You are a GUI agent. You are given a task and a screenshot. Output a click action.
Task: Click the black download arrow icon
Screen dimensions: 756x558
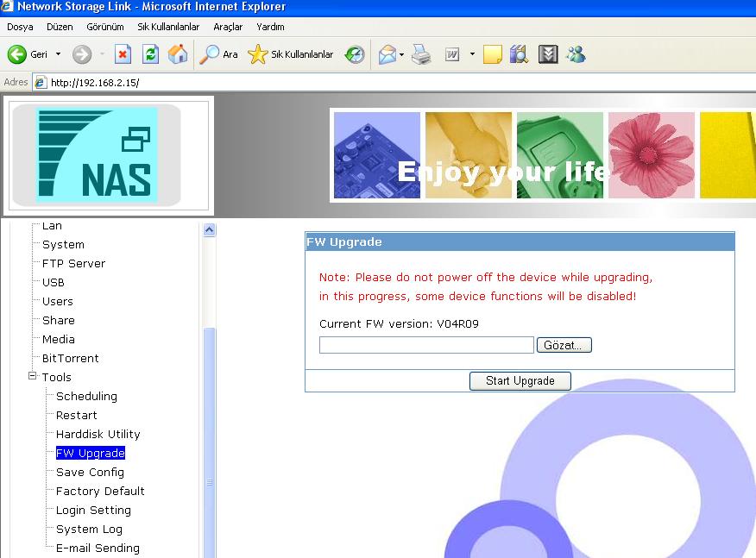548,54
